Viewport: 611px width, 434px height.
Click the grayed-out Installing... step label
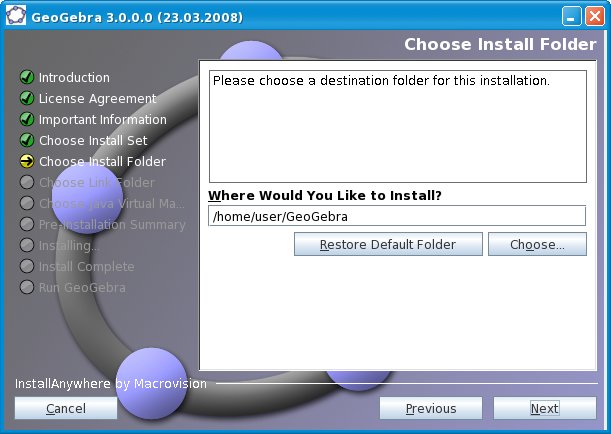[x=68, y=246]
